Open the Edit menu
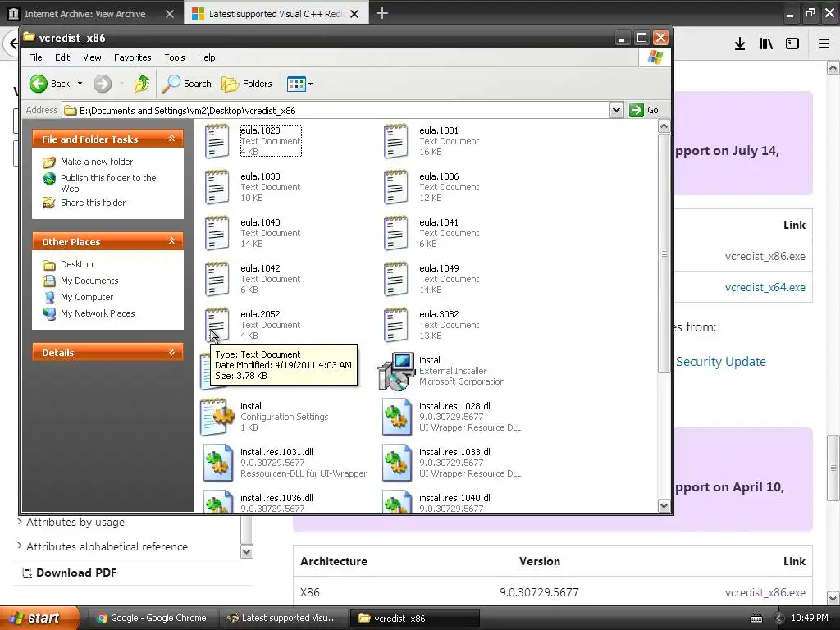 (x=62, y=57)
